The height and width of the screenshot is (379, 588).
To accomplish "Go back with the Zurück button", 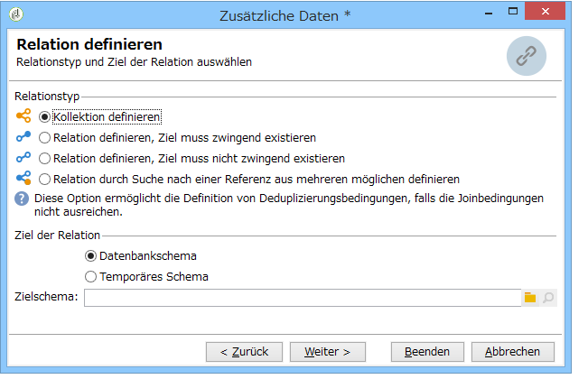I will (x=244, y=352).
